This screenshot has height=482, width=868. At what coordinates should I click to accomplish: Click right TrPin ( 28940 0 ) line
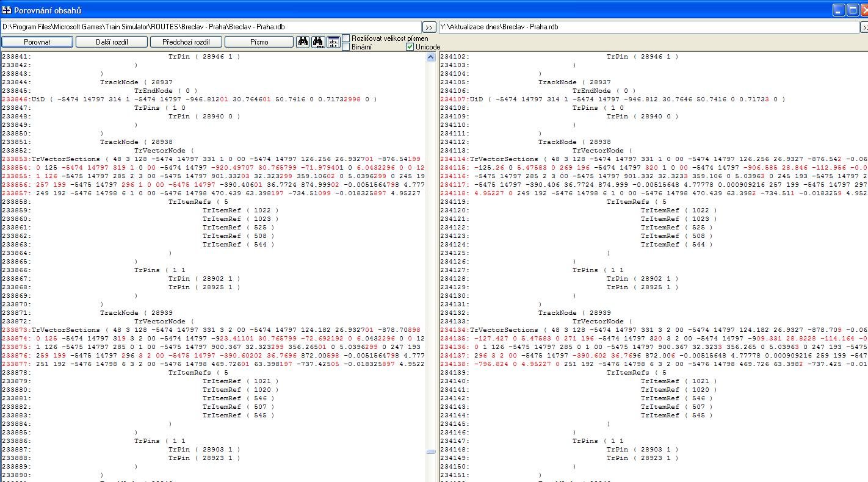(x=643, y=117)
